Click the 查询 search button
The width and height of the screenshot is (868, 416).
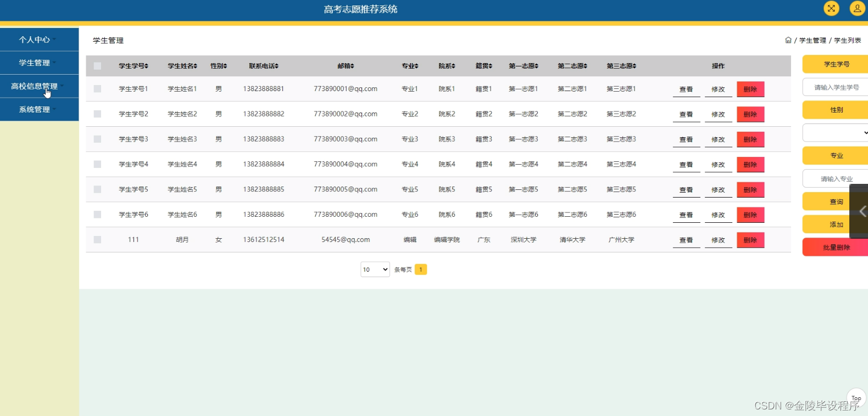[x=836, y=202]
